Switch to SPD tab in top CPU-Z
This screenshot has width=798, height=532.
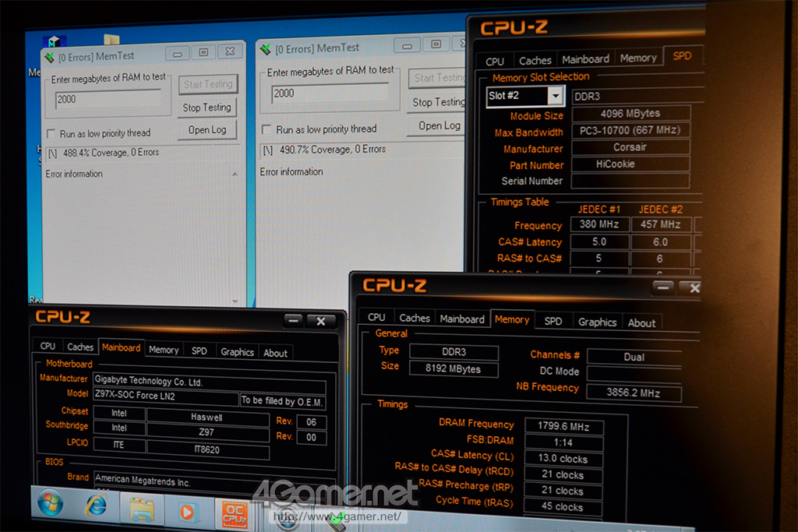(x=682, y=56)
